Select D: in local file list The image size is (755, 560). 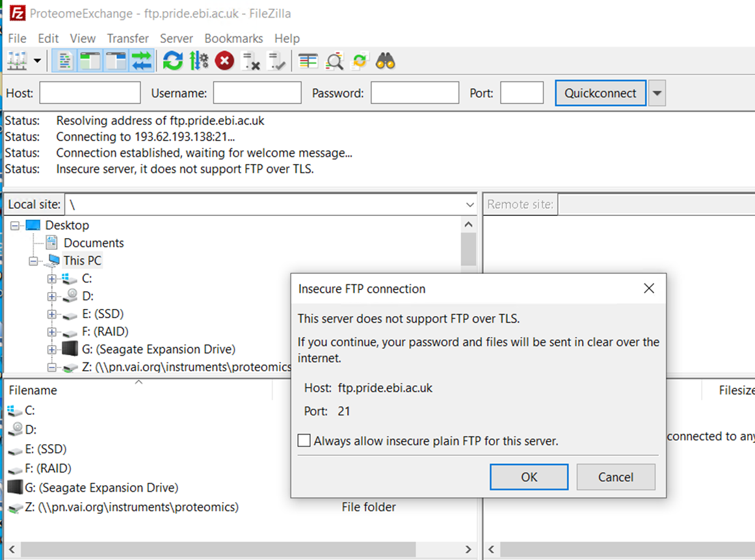[x=31, y=429]
